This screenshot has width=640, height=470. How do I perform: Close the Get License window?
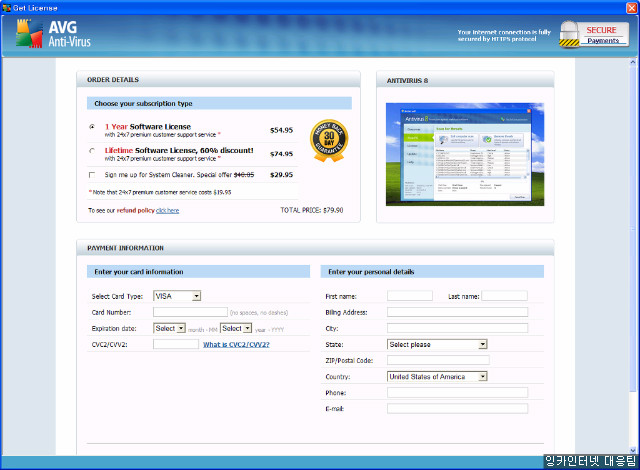[631, 7]
